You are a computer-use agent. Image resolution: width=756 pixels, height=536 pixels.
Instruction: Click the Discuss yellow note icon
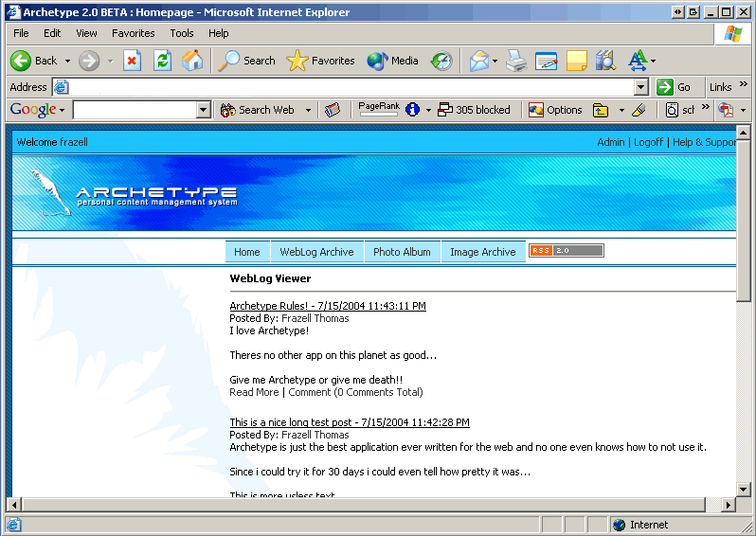[577, 61]
